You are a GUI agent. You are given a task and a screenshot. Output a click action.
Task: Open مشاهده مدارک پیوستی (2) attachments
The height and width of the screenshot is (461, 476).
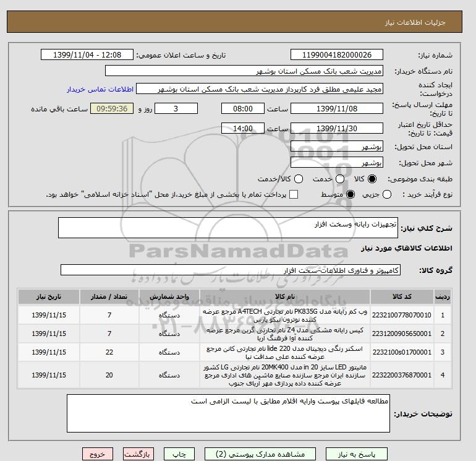point(260,454)
